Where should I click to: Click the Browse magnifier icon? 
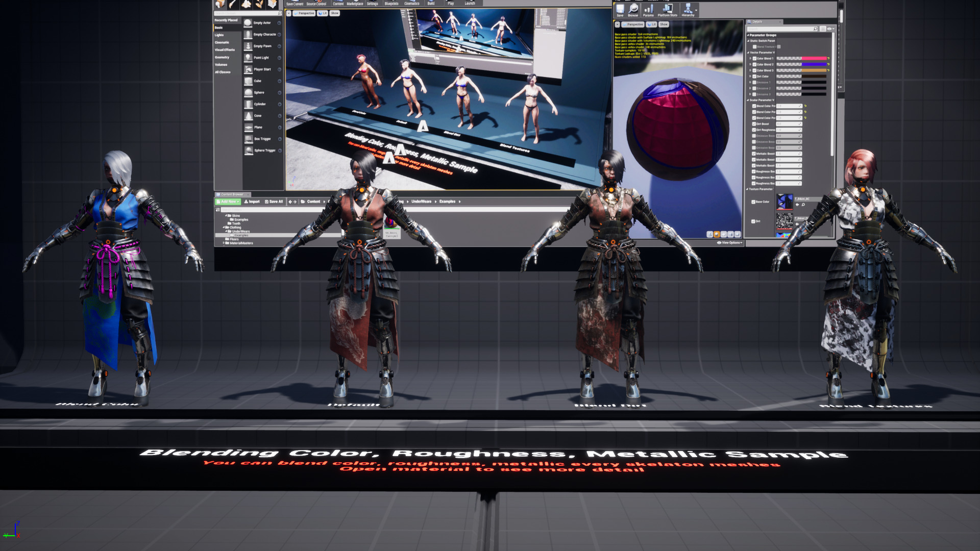633,9
